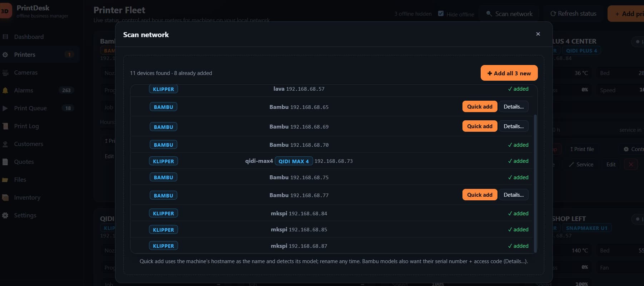The image size is (644, 286).
Task: Select Customers in the sidebar
Action: [x=29, y=144]
